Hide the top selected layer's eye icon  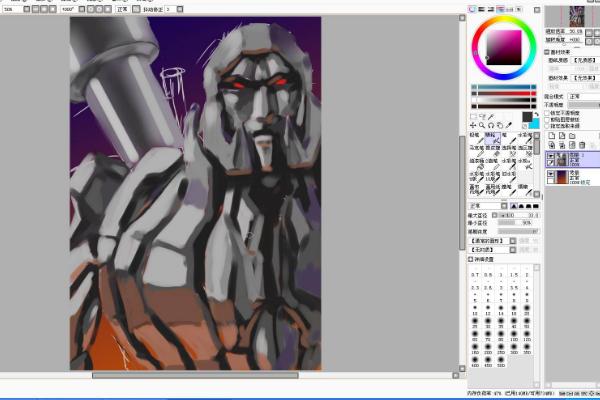[551, 155]
